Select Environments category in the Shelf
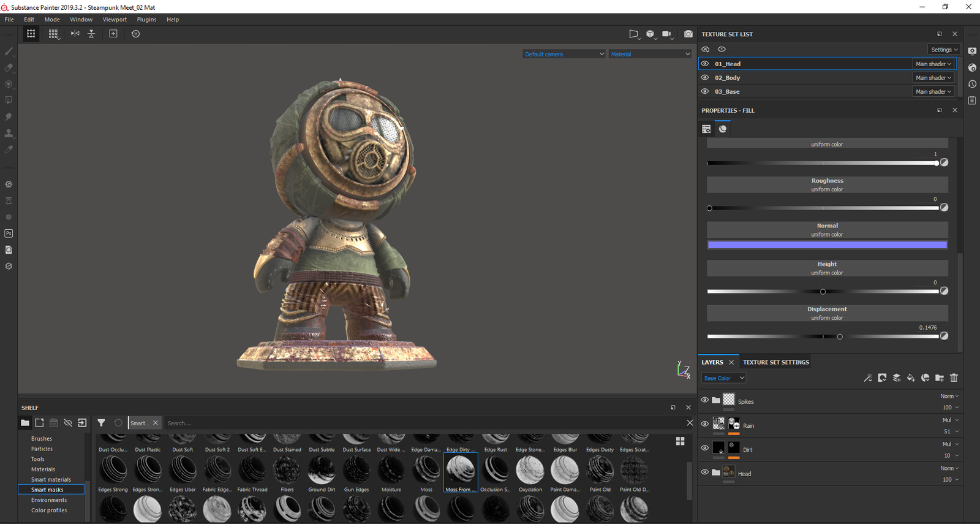This screenshot has width=980, height=524. coord(49,500)
